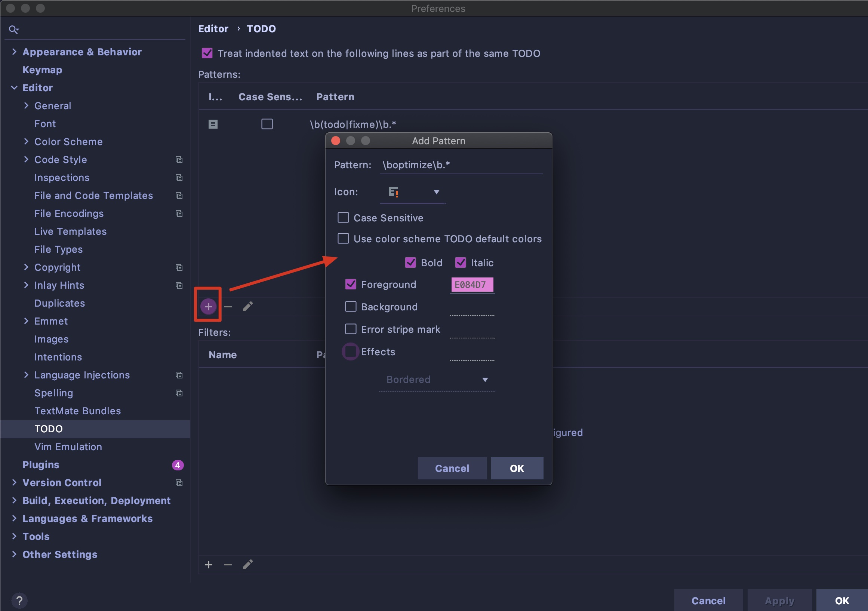Uncheck the Bold checkbox
Viewport: 868px width, 611px height.
coord(410,262)
